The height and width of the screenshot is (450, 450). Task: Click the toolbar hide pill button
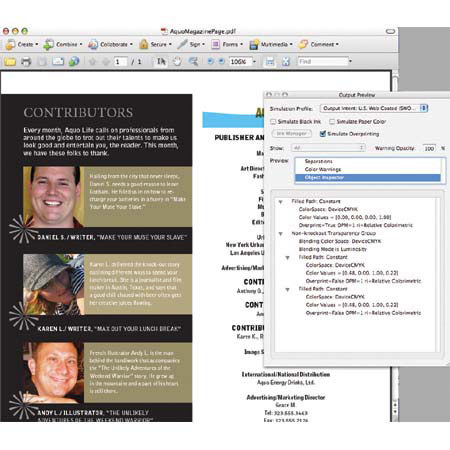[390, 31]
